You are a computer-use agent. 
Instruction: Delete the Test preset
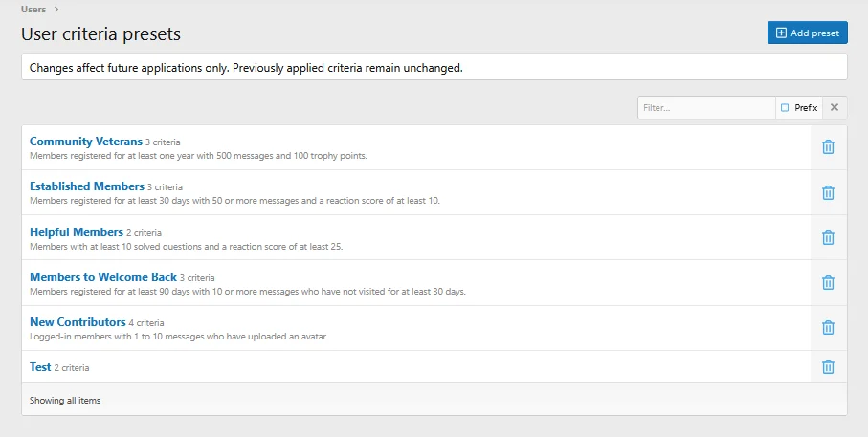[x=828, y=367]
